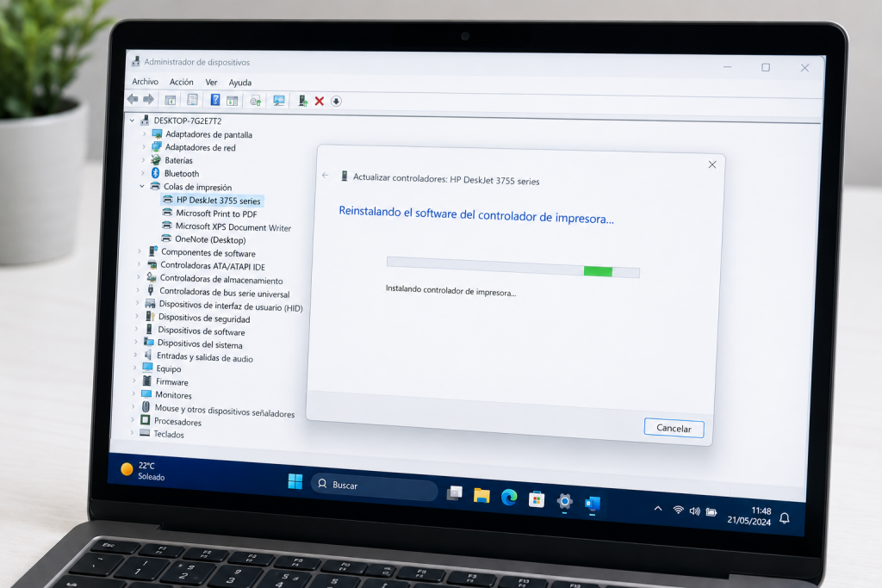Scan for hardware changes using the monitor icon
Viewport: 882px width, 588px height.
pyautogui.click(x=279, y=101)
